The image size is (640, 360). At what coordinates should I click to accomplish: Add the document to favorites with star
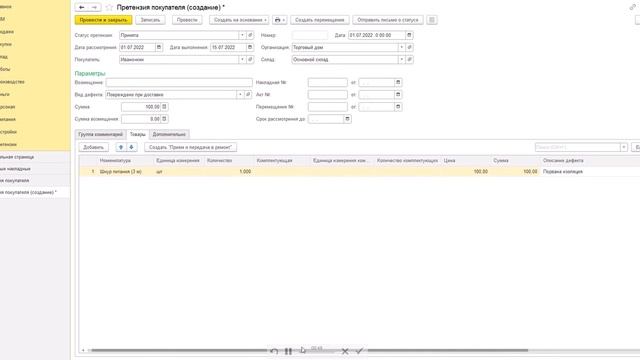(x=109, y=7)
